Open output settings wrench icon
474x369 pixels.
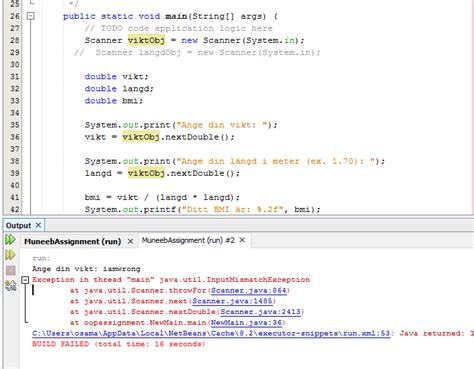coord(11,286)
